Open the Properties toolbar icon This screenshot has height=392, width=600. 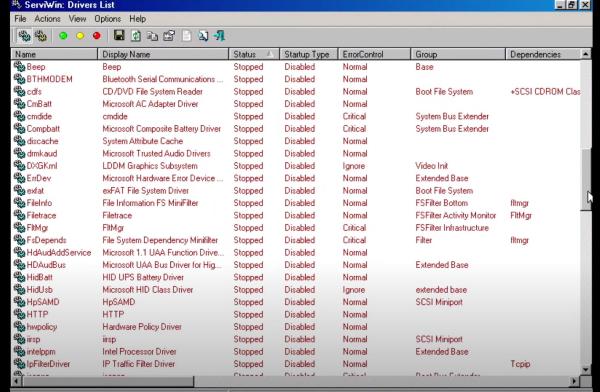pos(169,36)
